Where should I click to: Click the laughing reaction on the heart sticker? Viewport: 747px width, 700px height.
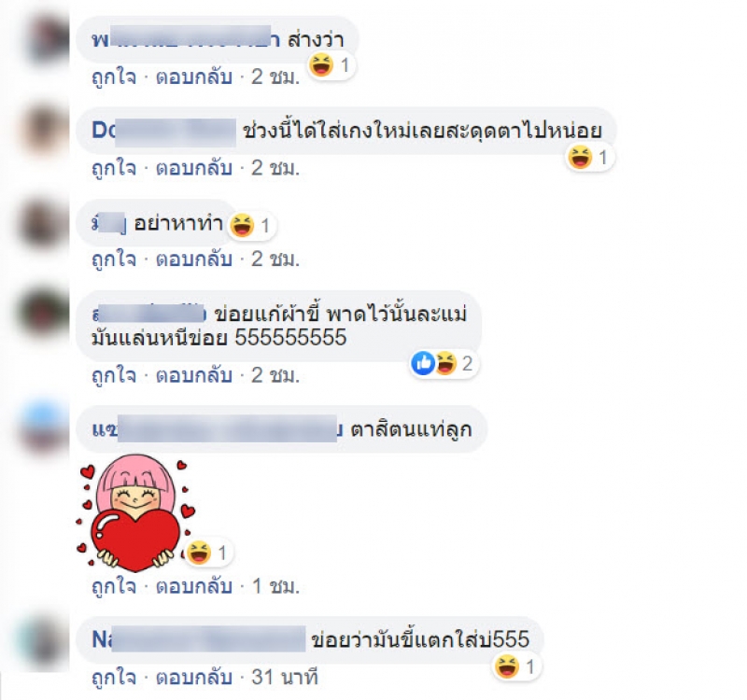pyautogui.click(x=199, y=553)
